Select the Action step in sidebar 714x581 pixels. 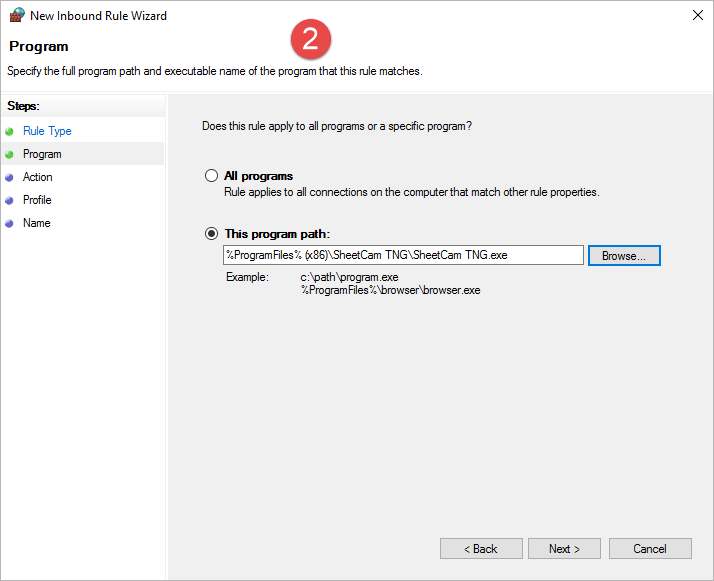point(38,177)
